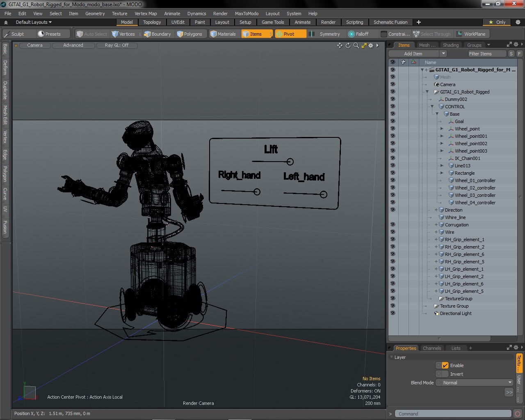Add a new layout tab with plus
This screenshot has height=420, width=525.
coord(418,22)
